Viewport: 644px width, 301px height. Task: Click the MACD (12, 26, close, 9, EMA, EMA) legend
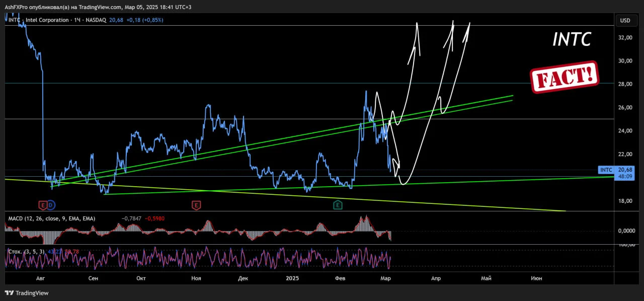51,218
